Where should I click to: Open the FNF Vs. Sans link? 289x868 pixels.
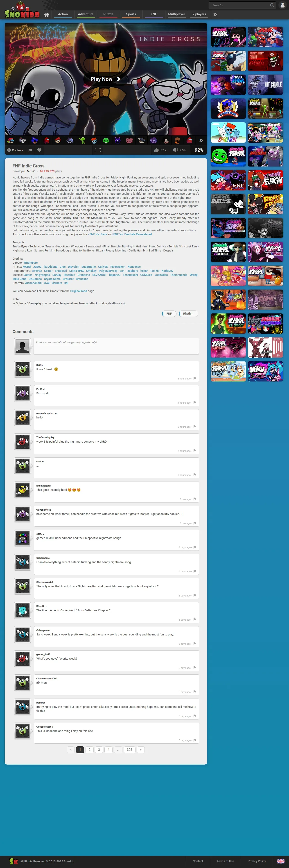tap(98, 234)
